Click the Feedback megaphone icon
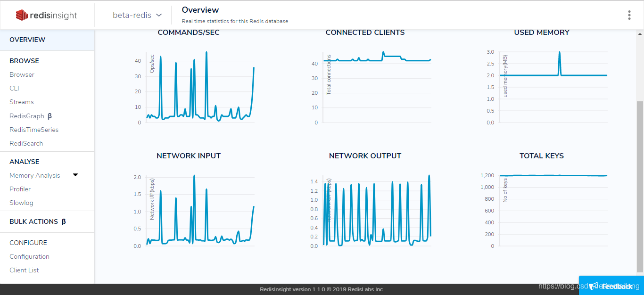The image size is (644, 295). tap(593, 286)
